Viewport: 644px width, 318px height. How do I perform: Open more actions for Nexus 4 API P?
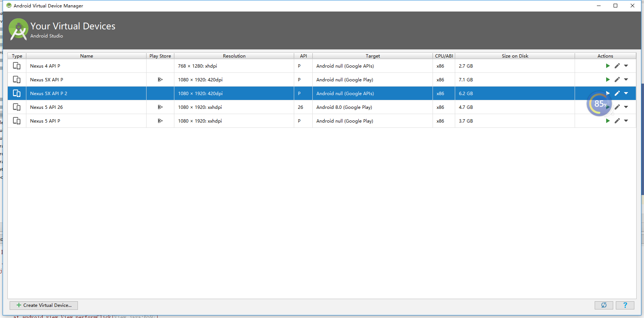[x=626, y=66]
